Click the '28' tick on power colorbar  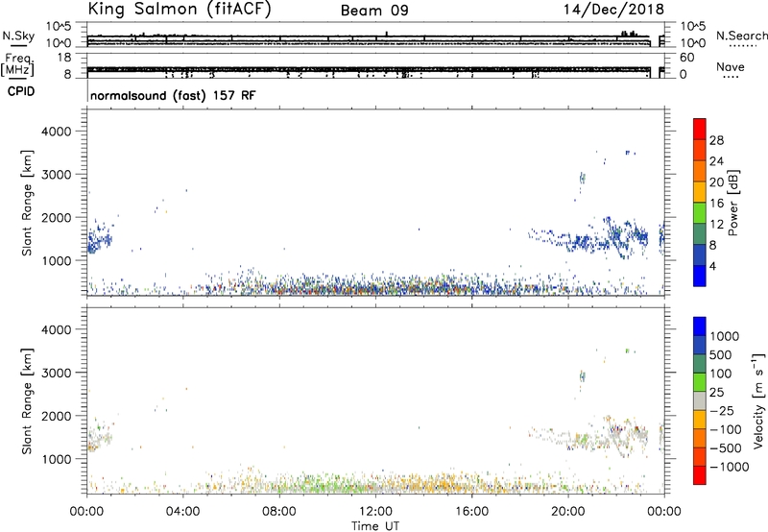716,140
